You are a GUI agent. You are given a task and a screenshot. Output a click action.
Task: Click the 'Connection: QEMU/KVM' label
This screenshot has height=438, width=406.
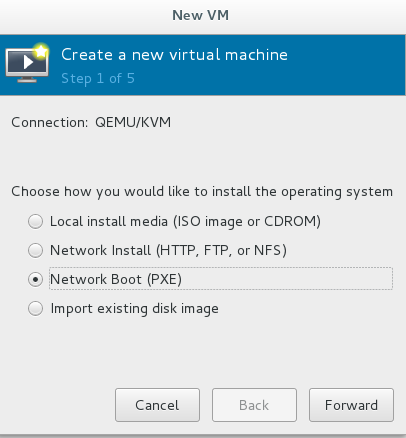coord(91,122)
